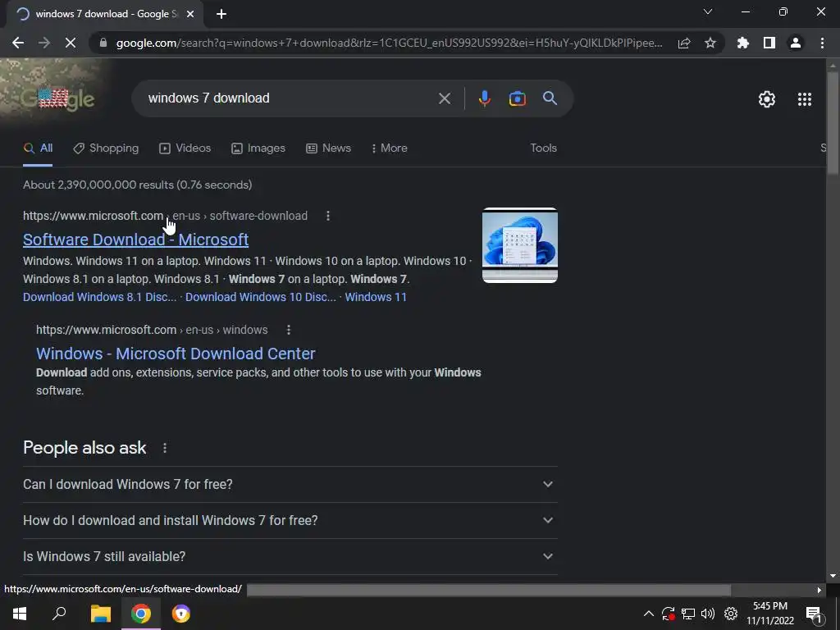840x630 pixels.
Task: Clear the search box text with X
Action: (x=445, y=98)
